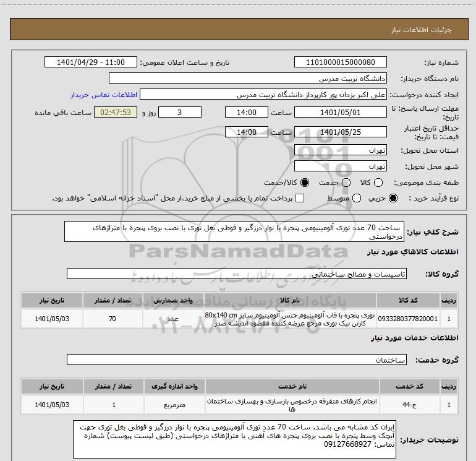Click the goods quantity cell 70

coord(113,319)
